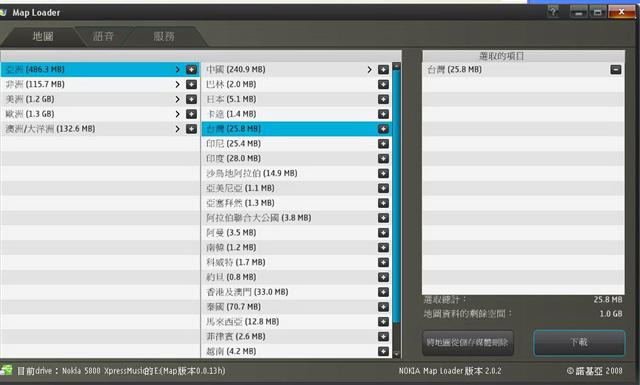The width and height of the screenshot is (640, 385).
Task: Switch to the 語音 tab
Action: 103,36
